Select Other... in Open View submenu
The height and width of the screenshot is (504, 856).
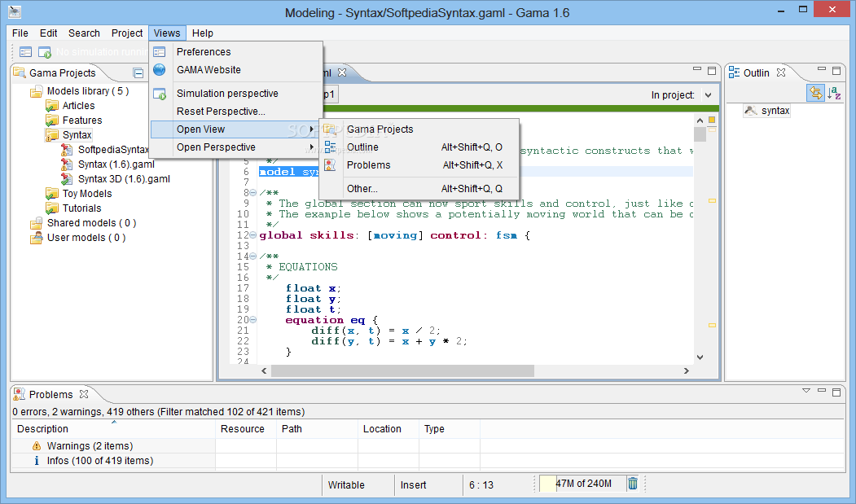pos(419,189)
